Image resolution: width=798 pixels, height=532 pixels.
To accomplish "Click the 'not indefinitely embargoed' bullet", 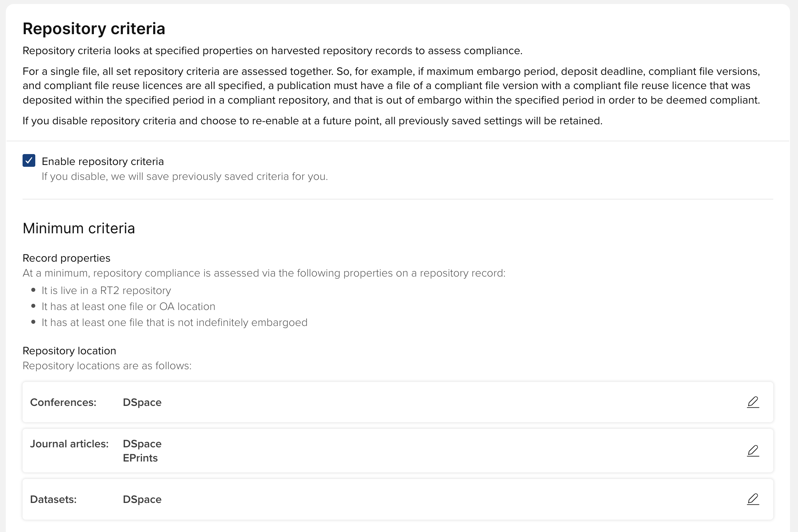I will 175,322.
